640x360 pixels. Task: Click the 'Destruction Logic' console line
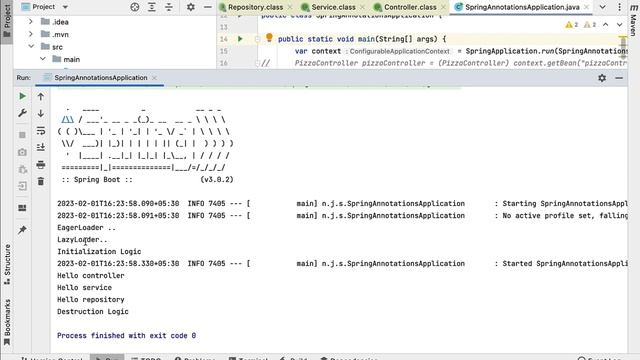point(93,311)
